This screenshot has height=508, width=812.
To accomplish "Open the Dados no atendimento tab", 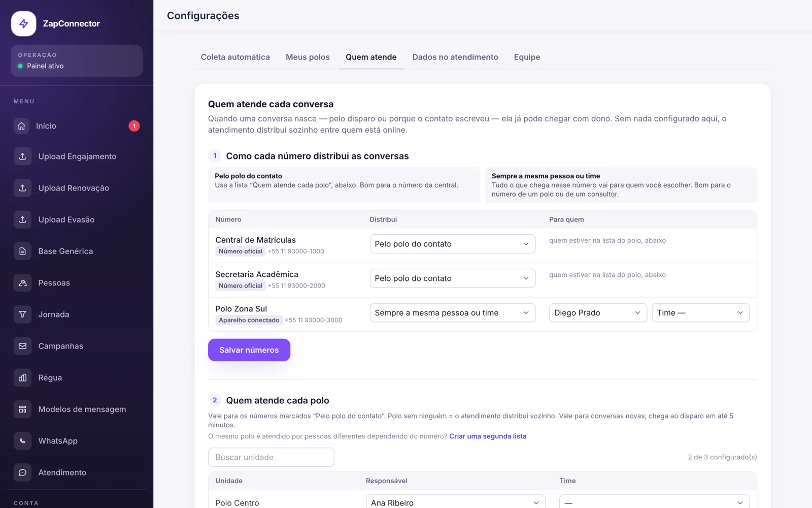I will 455,57.
